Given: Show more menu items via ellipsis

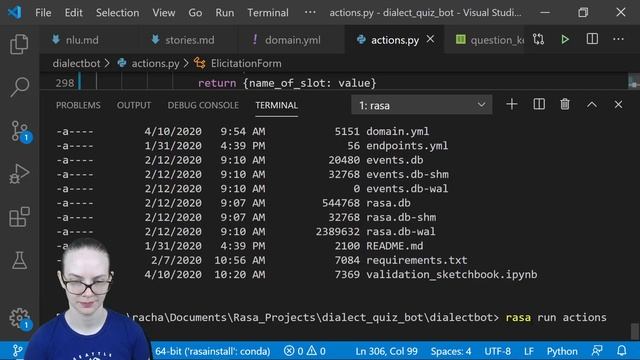Looking at the screenshot, I should [310, 12].
